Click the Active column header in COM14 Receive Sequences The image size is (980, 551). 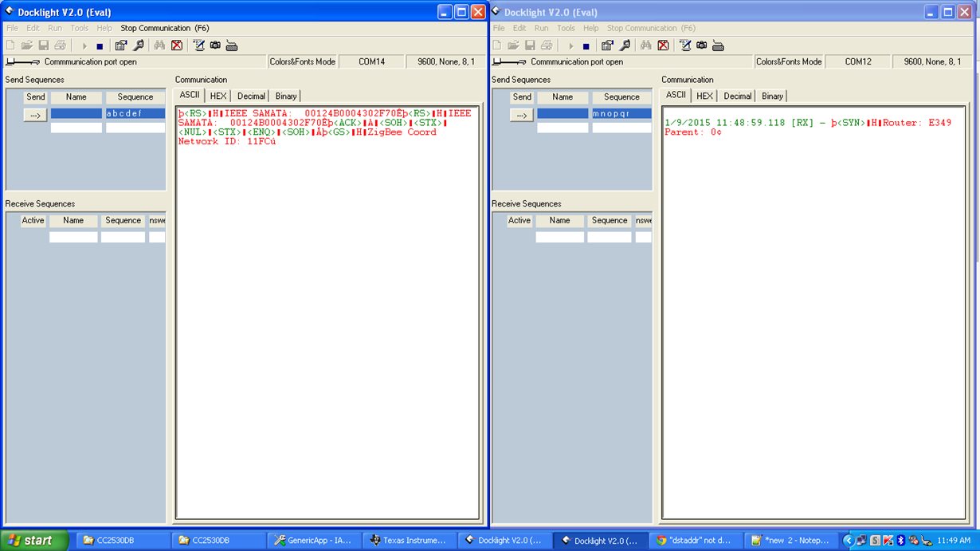click(x=33, y=220)
